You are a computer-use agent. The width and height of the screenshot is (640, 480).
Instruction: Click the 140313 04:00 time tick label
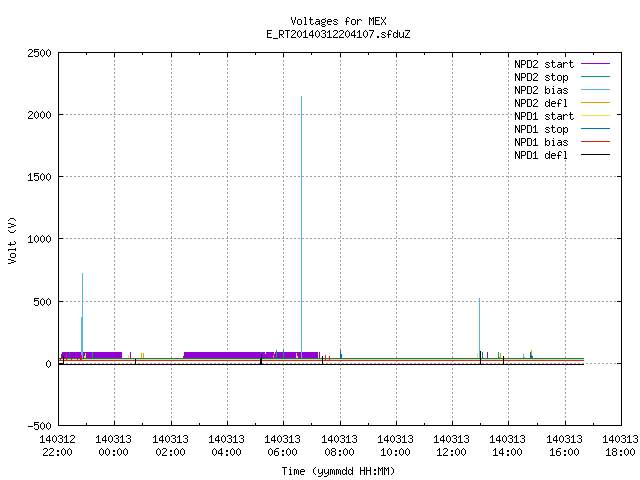click(x=227, y=446)
